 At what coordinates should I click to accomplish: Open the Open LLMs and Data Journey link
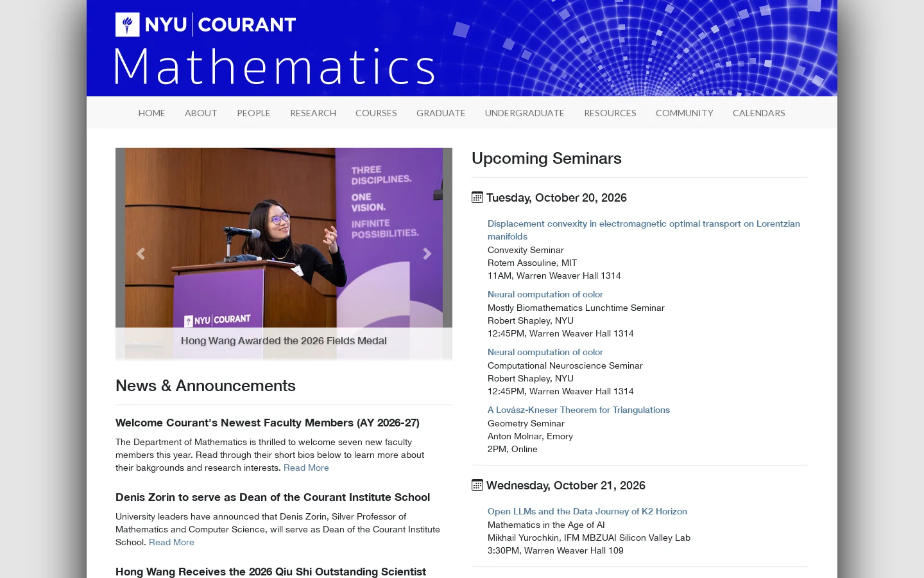[587, 511]
